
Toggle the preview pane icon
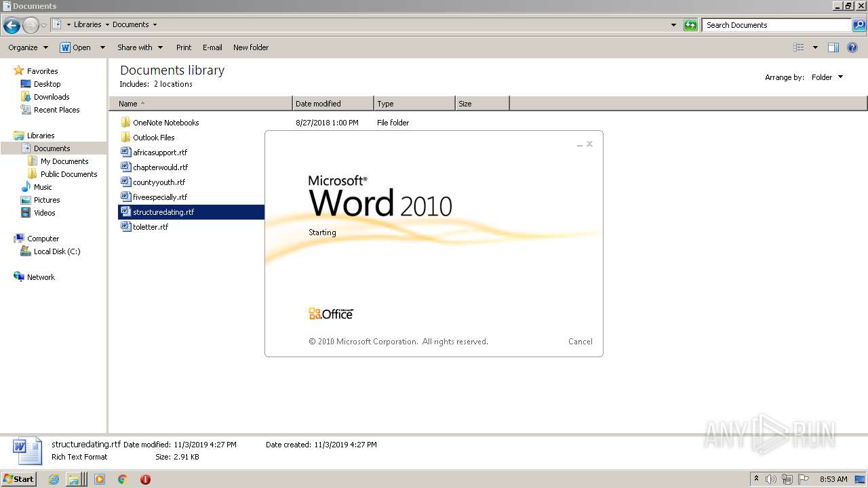tap(833, 47)
